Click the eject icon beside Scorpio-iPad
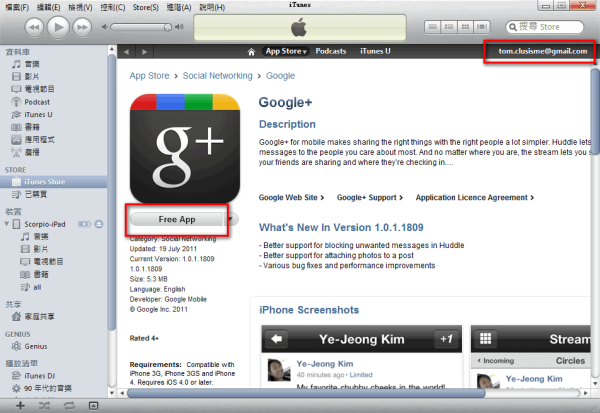 coord(99,224)
